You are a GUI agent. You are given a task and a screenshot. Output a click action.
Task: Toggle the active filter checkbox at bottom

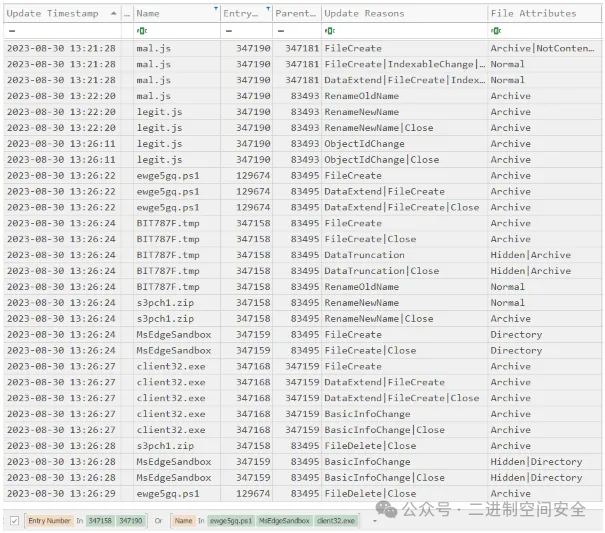tap(14, 520)
